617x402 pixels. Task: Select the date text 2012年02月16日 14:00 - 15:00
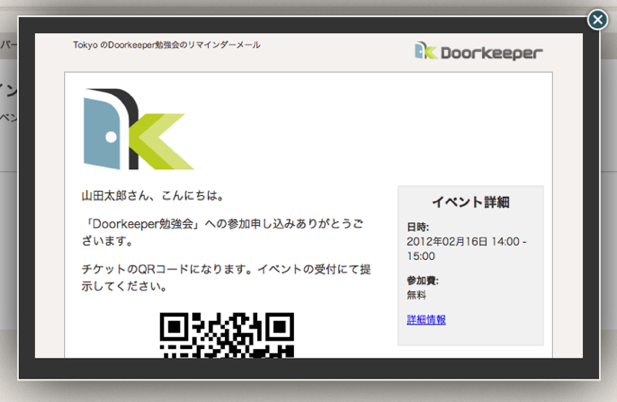coord(466,249)
